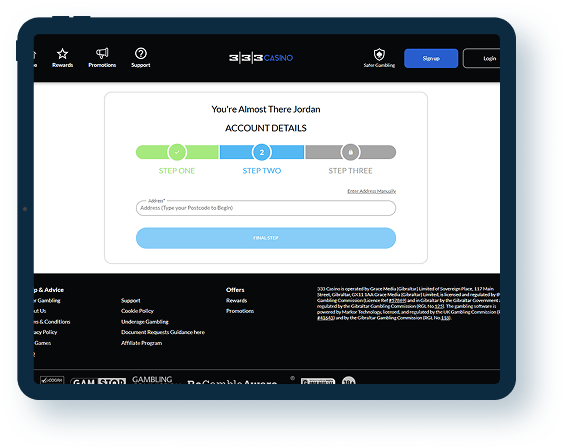Click the You're Almost There Jordan heading
Screen dimensions: 564x448
(266, 109)
